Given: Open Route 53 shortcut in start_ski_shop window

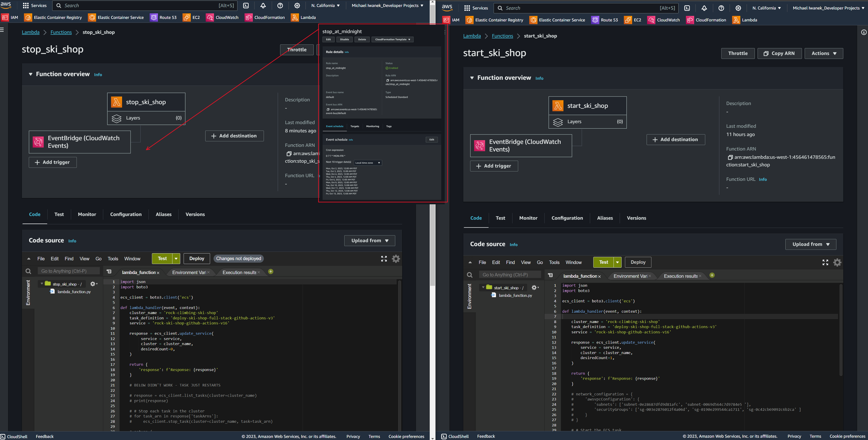Looking at the screenshot, I should [605, 20].
